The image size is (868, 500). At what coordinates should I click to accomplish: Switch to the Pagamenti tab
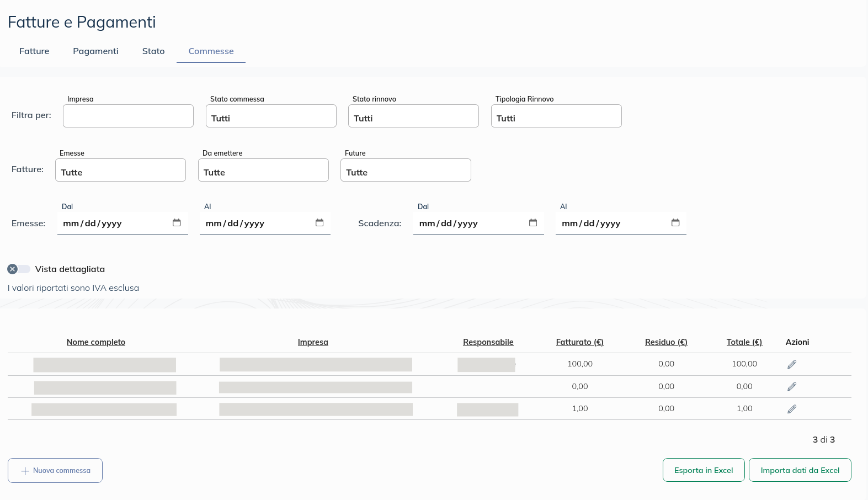[x=95, y=51]
